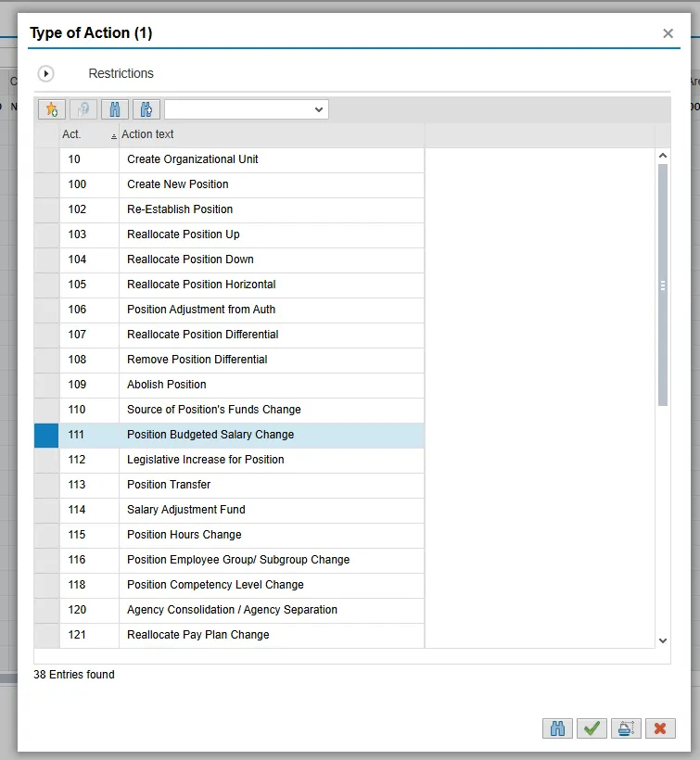Click the row selector for action 115

(46, 535)
